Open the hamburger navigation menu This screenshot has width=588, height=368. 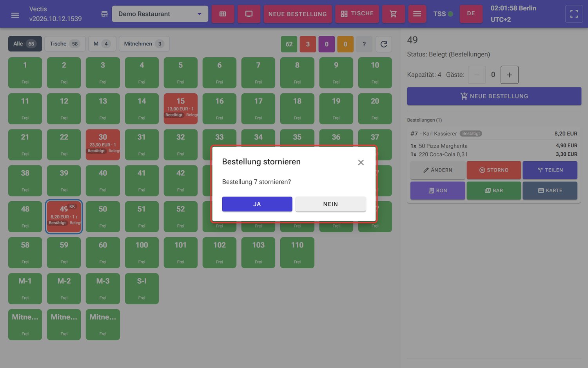(x=15, y=15)
